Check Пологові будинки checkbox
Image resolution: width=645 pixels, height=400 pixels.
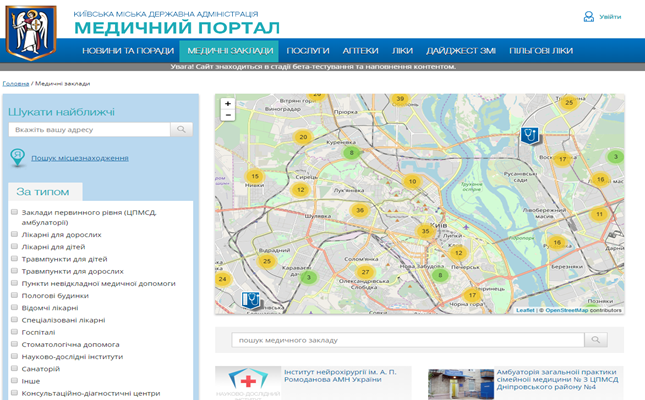(x=14, y=295)
